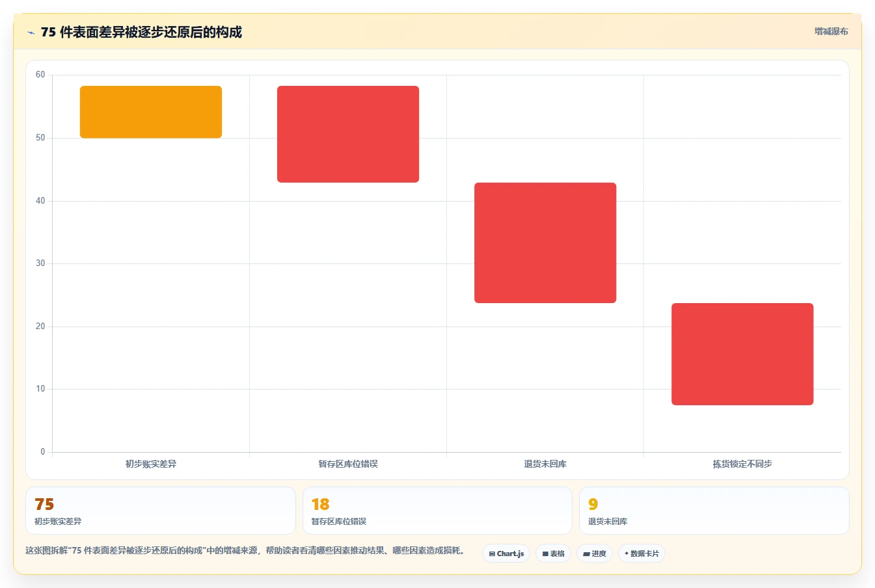Select the Chart.js tag chip

(x=506, y=554)
